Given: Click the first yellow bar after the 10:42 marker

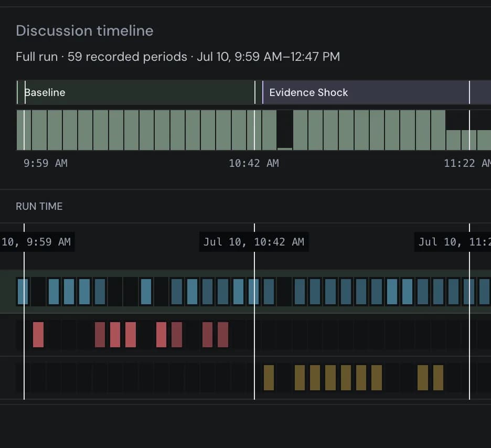Looking at the screenshot, I should 269,378.
